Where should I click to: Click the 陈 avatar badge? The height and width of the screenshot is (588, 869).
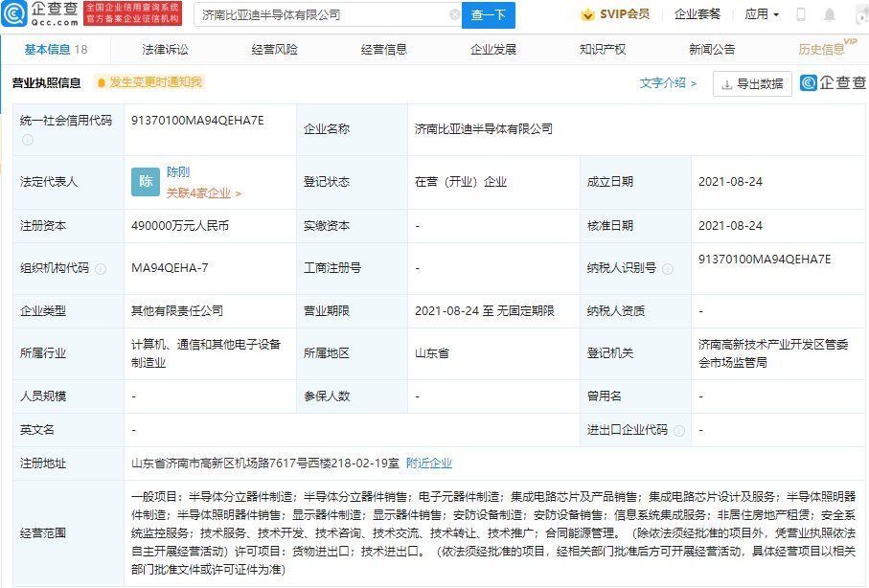(x=146, y=182)
